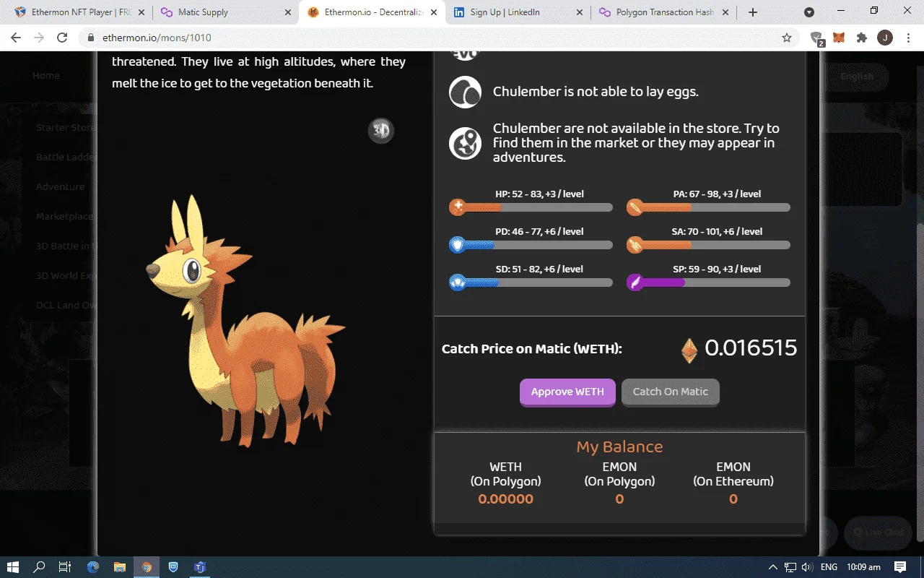Viewport: 924px width, 578px height.
Task: Click the SP stat feather icon
Action: pos(635,282)
